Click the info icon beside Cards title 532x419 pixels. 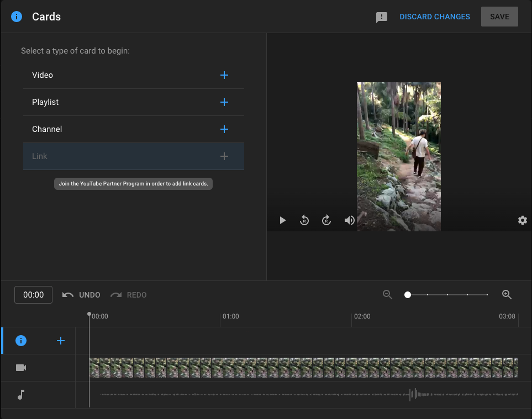(x=17, y=17)
